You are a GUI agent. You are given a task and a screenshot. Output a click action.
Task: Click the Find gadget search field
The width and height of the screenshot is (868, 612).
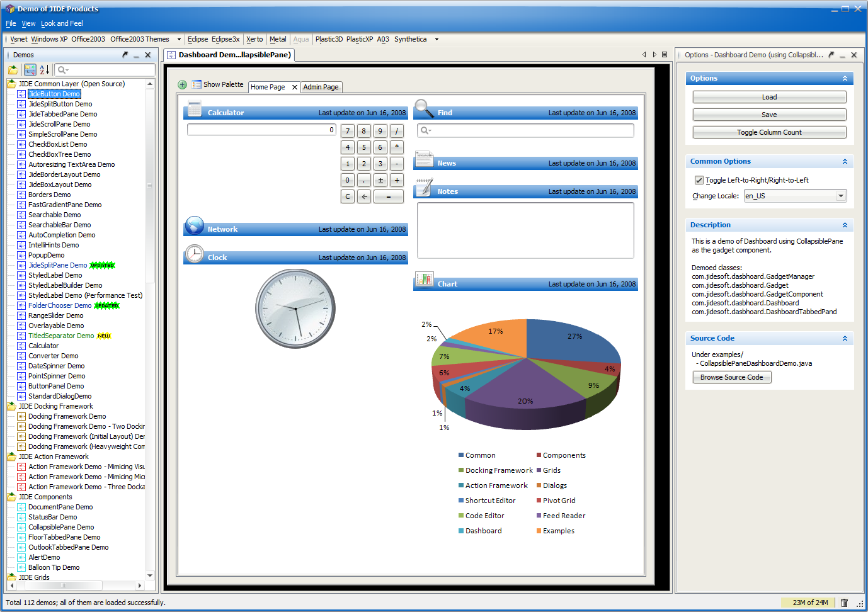click(525, 130)
